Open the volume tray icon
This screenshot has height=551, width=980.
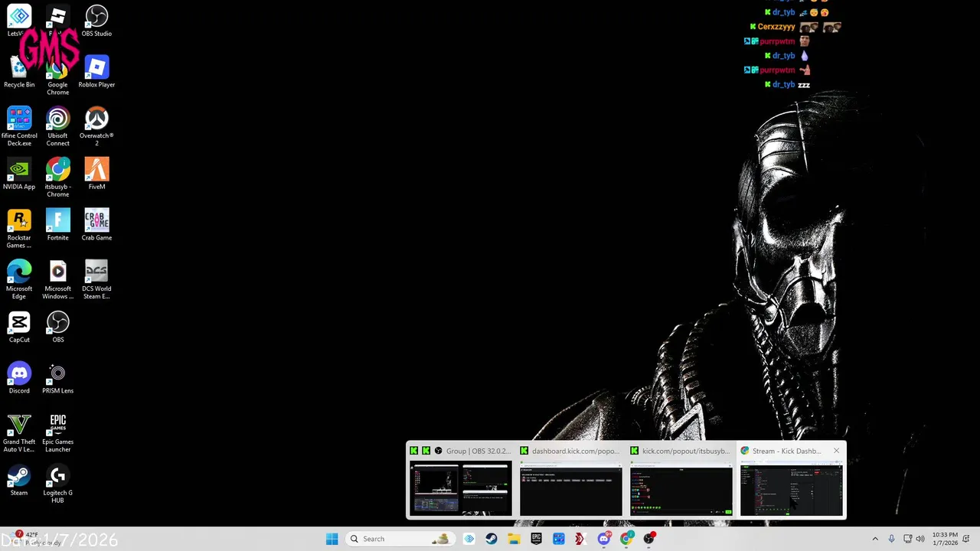tap(920, 539)
